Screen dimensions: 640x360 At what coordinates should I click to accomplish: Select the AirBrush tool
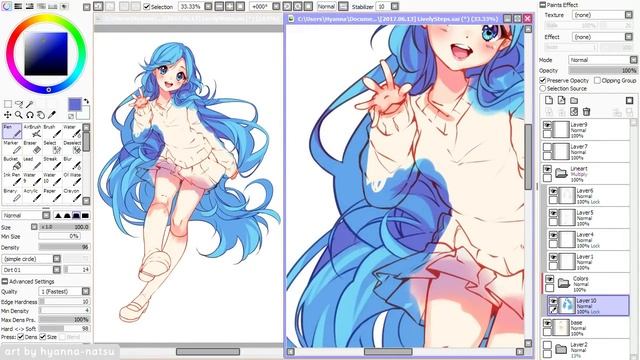point(32,131)
